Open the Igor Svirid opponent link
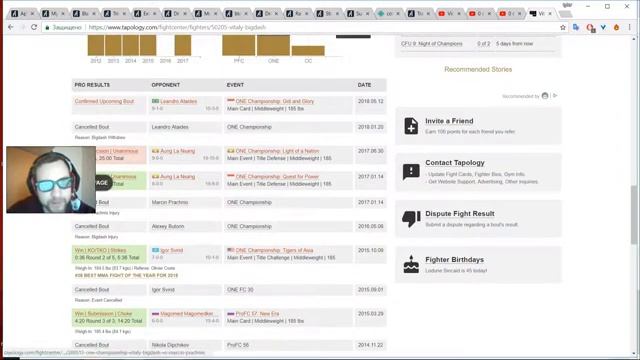Image resolution: width=640 pixels, height=360 pixels. (171, 250)
